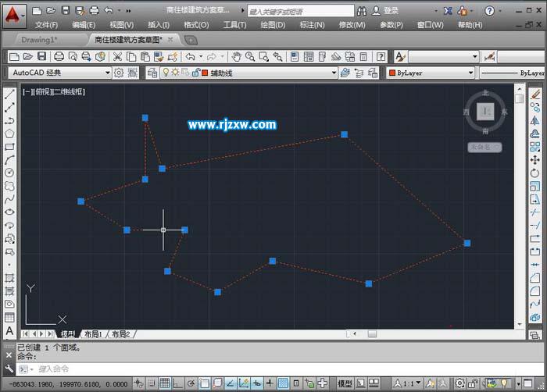
Task: Toggle grid display in status bar
Action: pos(164,383)
